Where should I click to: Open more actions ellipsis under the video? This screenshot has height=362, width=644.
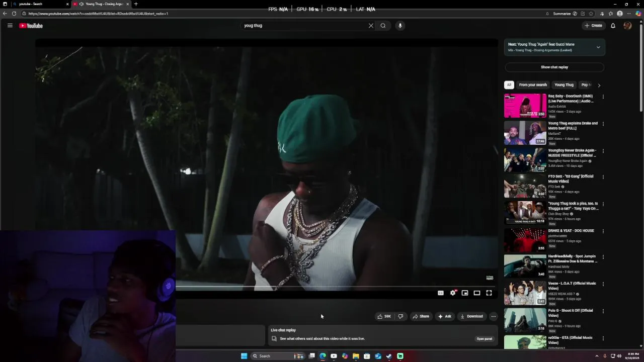(493, 316)
